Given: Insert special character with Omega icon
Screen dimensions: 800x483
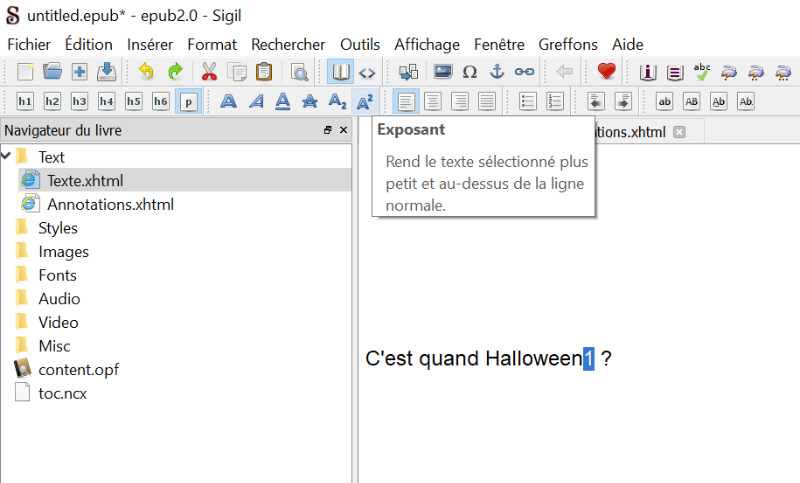Looking at the screenshot, I should [469, 72].
